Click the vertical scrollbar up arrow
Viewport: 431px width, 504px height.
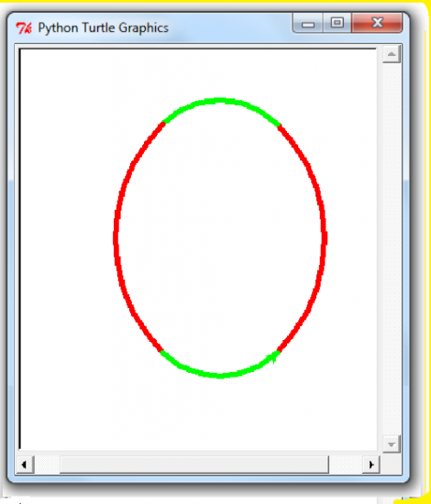pos(392,54)
